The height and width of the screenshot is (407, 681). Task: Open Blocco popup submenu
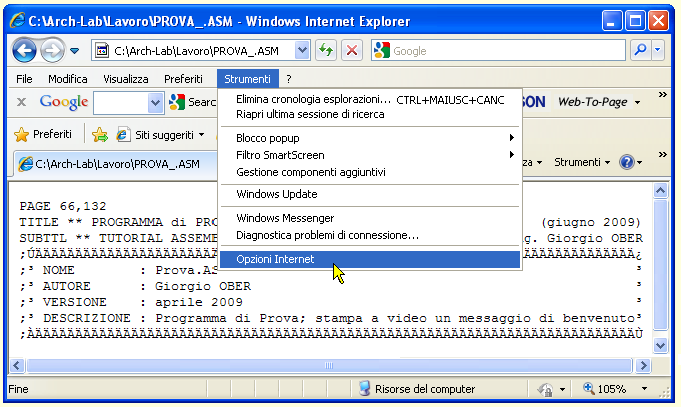370,138
